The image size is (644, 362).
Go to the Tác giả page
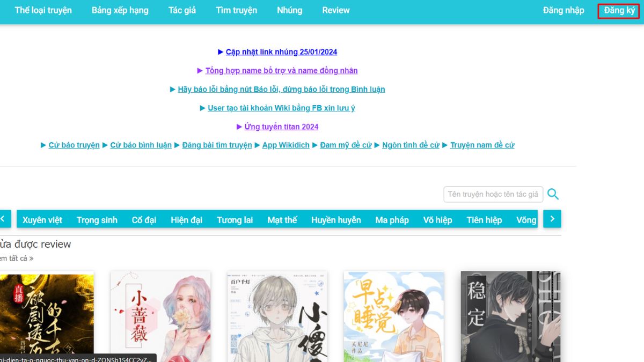182,10
